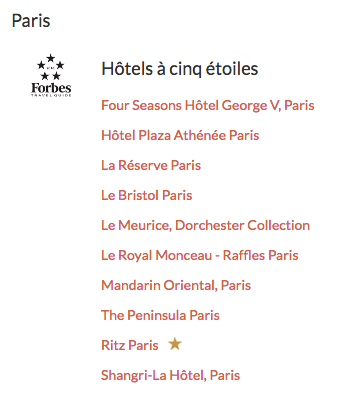Screen dimensions: 363x410
Task: Click the rightmost star in the Forbes star cluster
Action: [60, 65]
